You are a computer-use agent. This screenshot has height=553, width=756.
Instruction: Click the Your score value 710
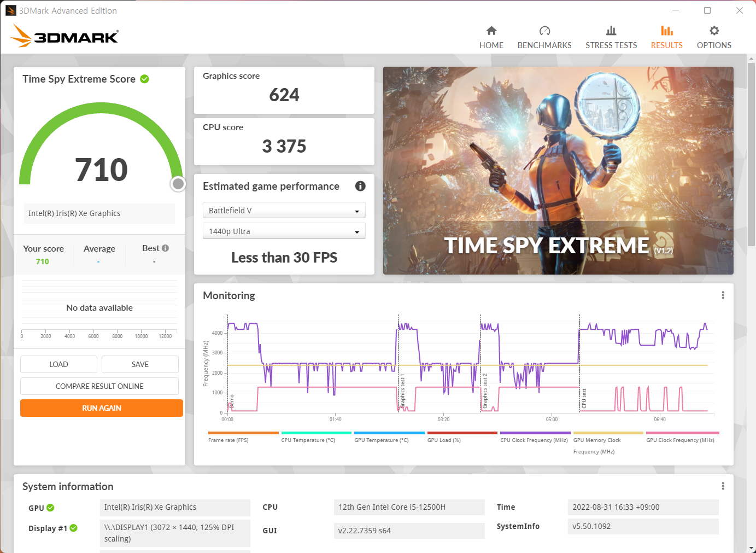[43, 261]
